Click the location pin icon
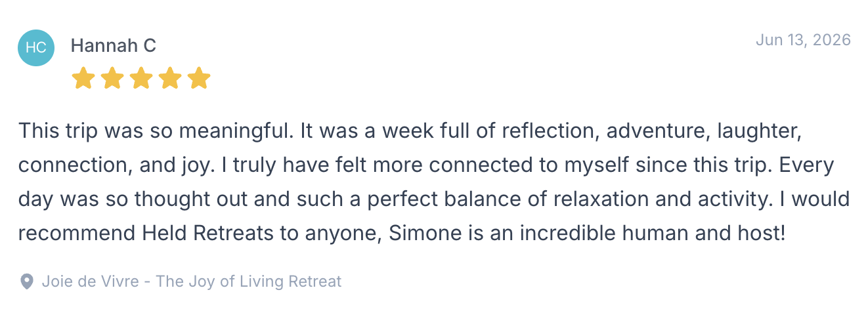Viewport: 868px width, 311px height. click(x=26, y=282)
